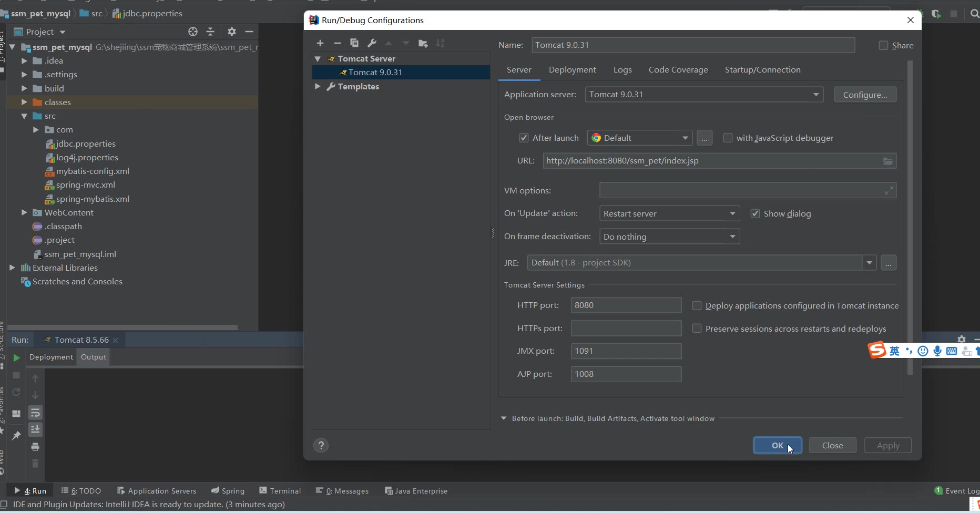Select Output tab in Run panel
Image resolution: width=980 pixels, height=513 pixels.
[94, 357]
